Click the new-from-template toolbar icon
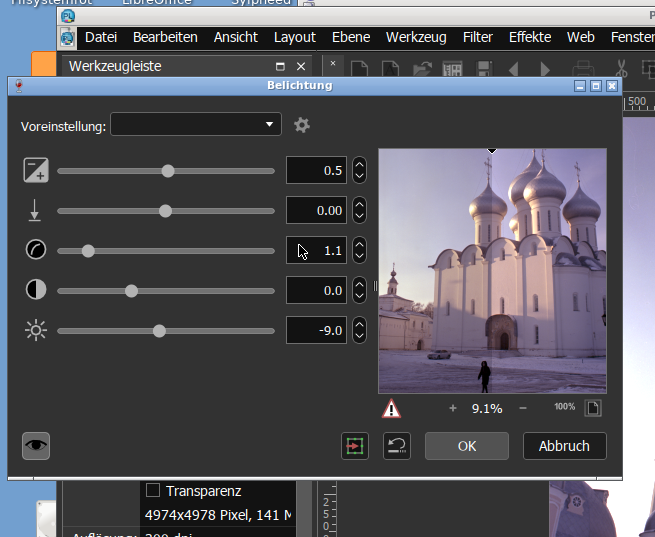The width and height of the screenshot is (655, 537). (x=391, y=68)
